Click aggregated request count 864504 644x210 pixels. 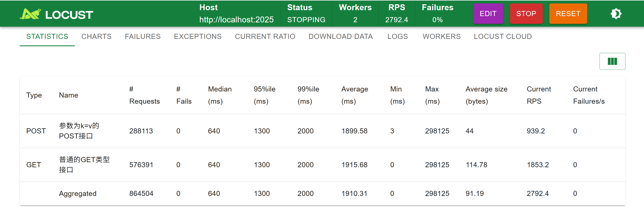141,194
